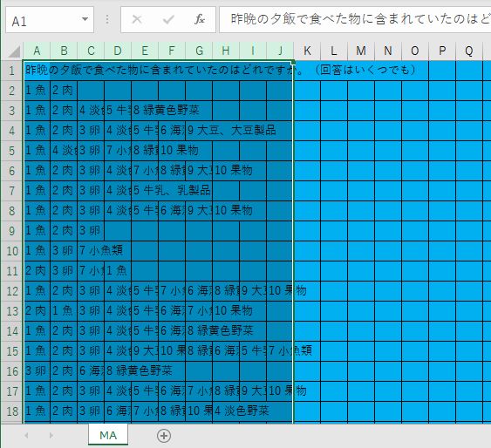Go to next sheet arrow
Screen dimensions: 491x448
pos(51,435)
